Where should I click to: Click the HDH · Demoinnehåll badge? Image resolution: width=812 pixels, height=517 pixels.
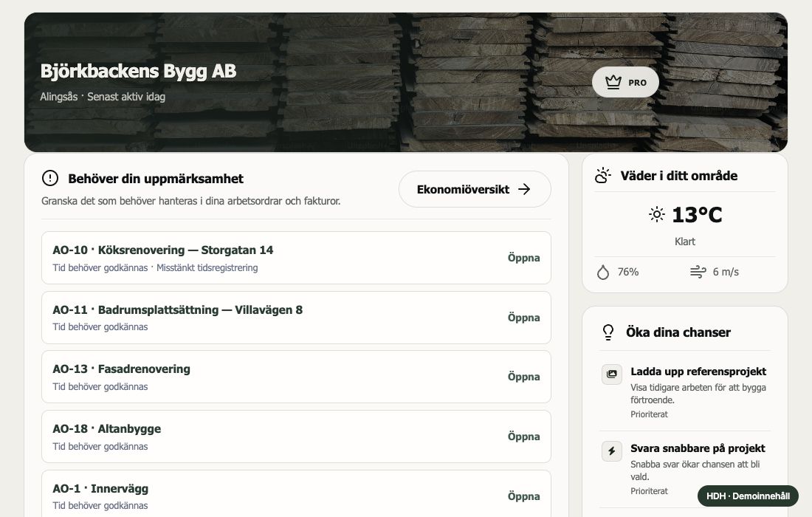click(748, 496)
